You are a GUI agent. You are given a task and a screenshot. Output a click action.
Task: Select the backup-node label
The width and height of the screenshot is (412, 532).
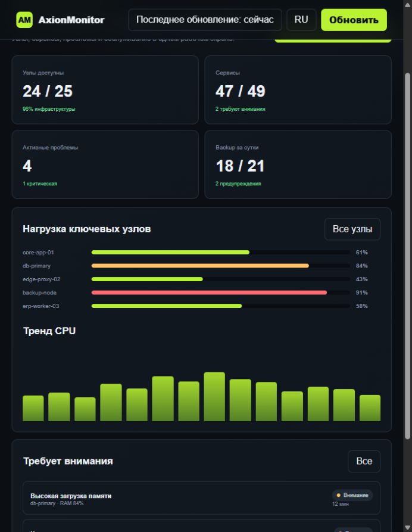point(39,293)
